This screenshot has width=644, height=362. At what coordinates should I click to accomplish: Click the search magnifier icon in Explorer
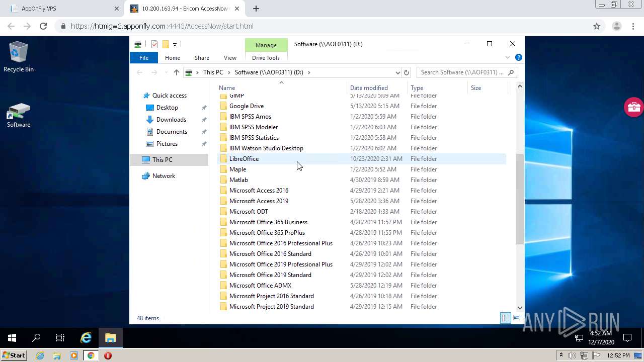pos(511,72)
